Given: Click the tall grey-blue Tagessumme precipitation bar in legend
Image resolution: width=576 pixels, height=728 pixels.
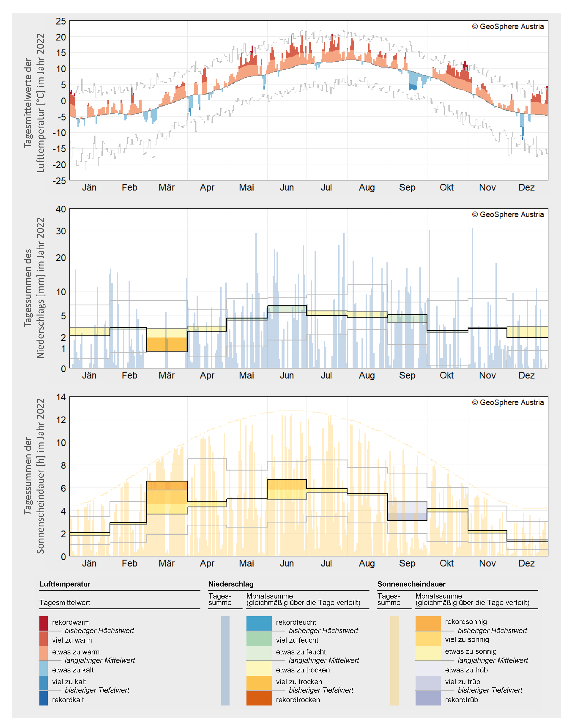Looking at the screenshot, I should 225,661.
